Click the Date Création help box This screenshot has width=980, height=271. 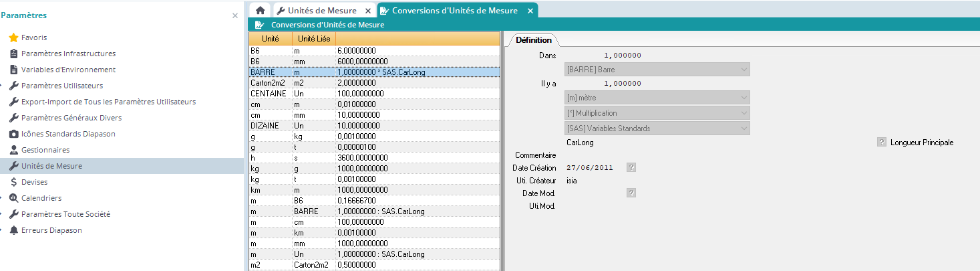(631, 167)
